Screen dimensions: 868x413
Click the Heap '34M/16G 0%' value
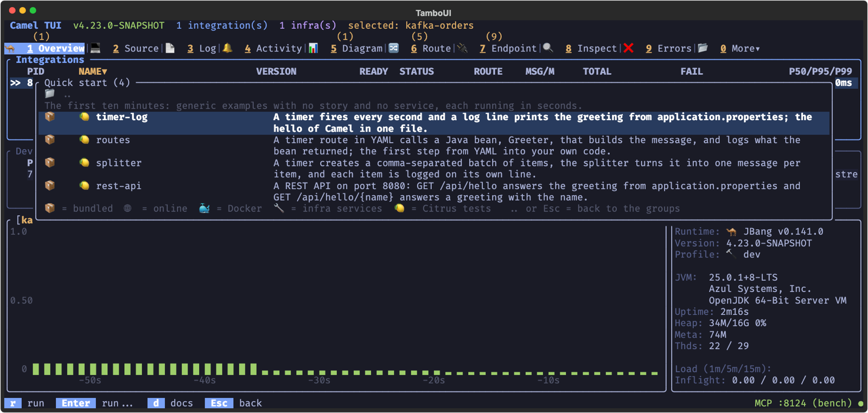(x=738, y=323)
